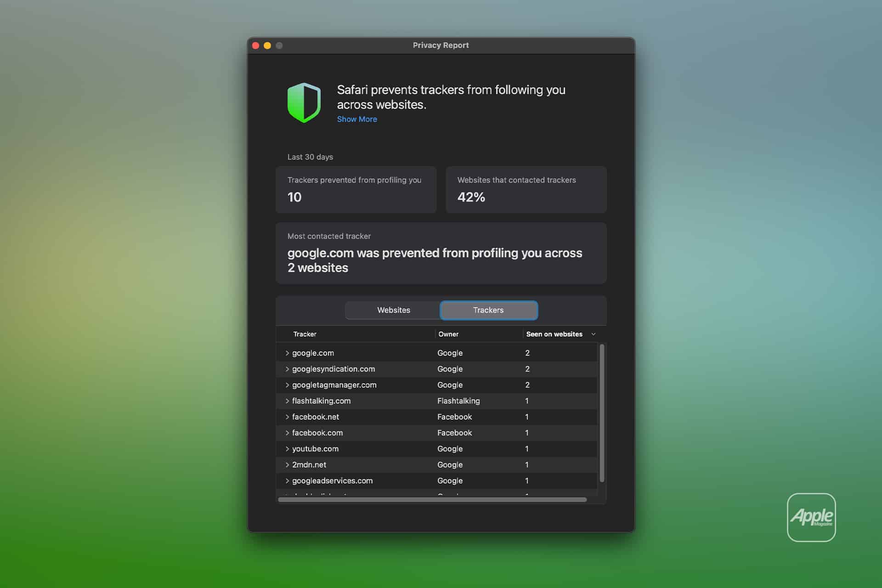Image resolution: width=882 pixels, height=588 pixels.
Task: Click the vertical scrollbar in tracker list
Action: (602, 413)
